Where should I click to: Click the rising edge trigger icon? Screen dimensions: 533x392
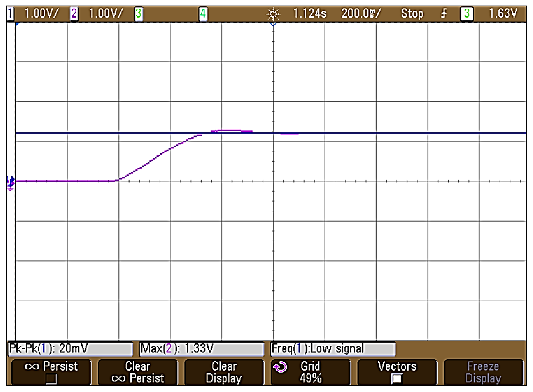coord(444,13)
